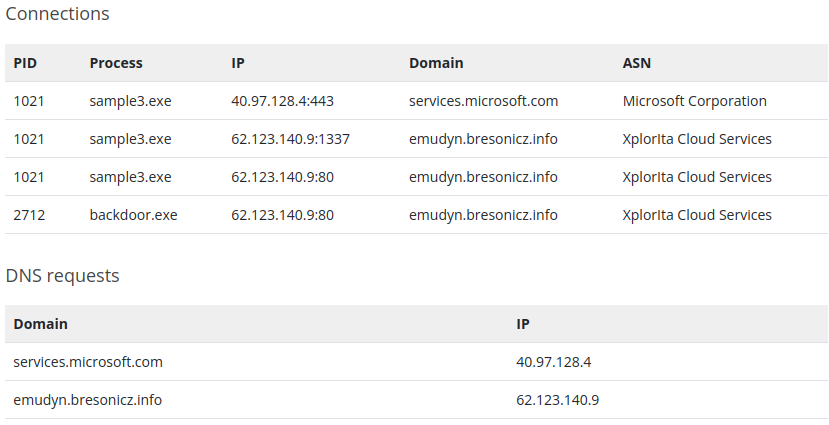Viewport: 829px width, 425px height.
Task: Click PID 2712 cell
Action: pos(29,215)
